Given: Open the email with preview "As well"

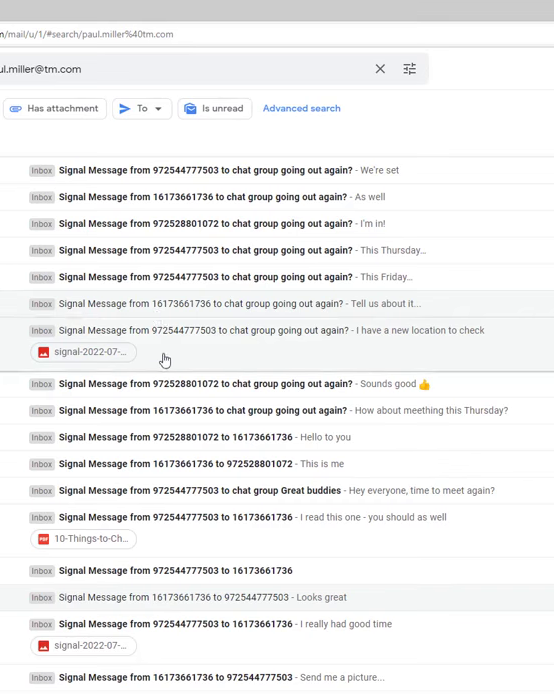Looking at the screenshot, I should [x=277, y=197].
